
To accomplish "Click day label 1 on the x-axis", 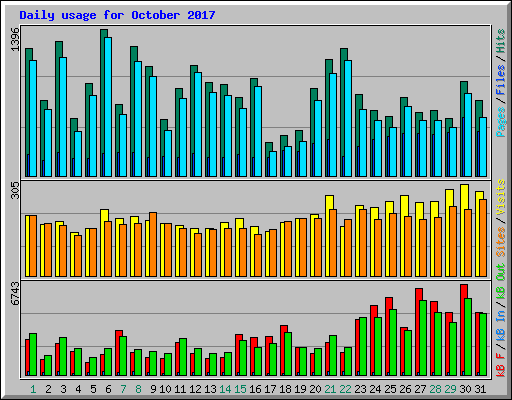I will 33,389.
